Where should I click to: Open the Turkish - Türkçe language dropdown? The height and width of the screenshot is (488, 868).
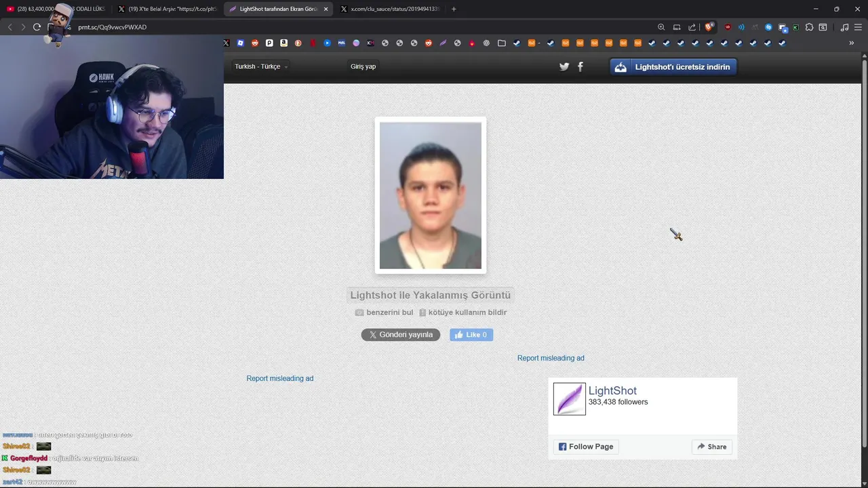261,66
